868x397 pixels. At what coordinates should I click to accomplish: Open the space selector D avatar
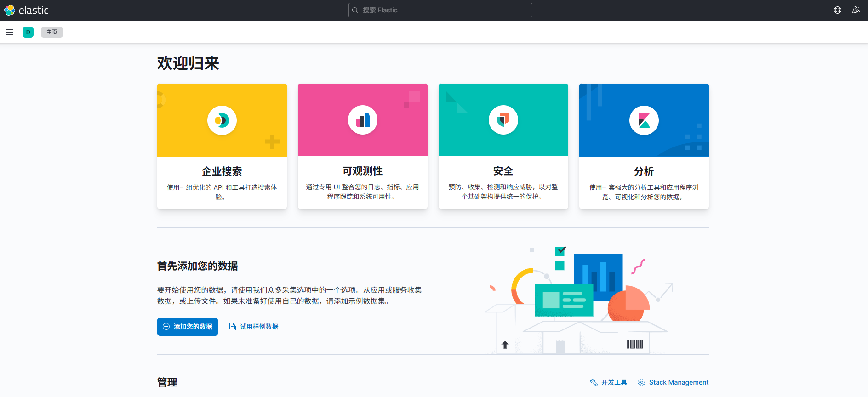28,32
